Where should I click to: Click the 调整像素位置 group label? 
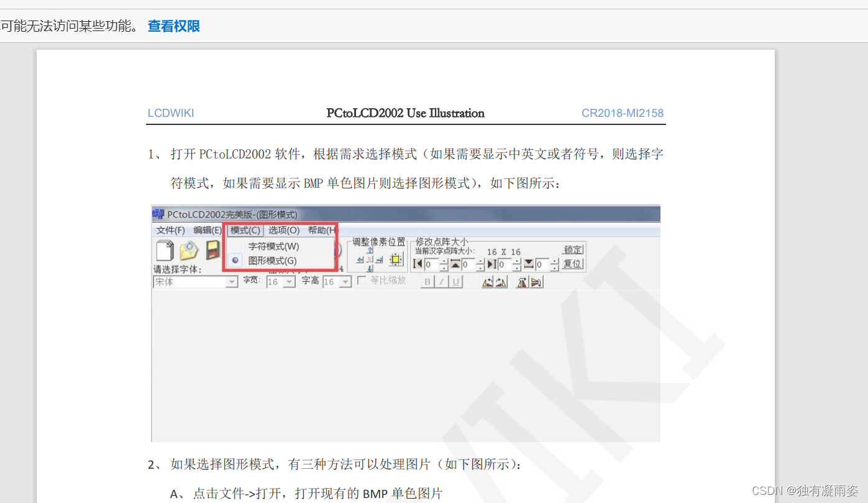coord(378,241)
